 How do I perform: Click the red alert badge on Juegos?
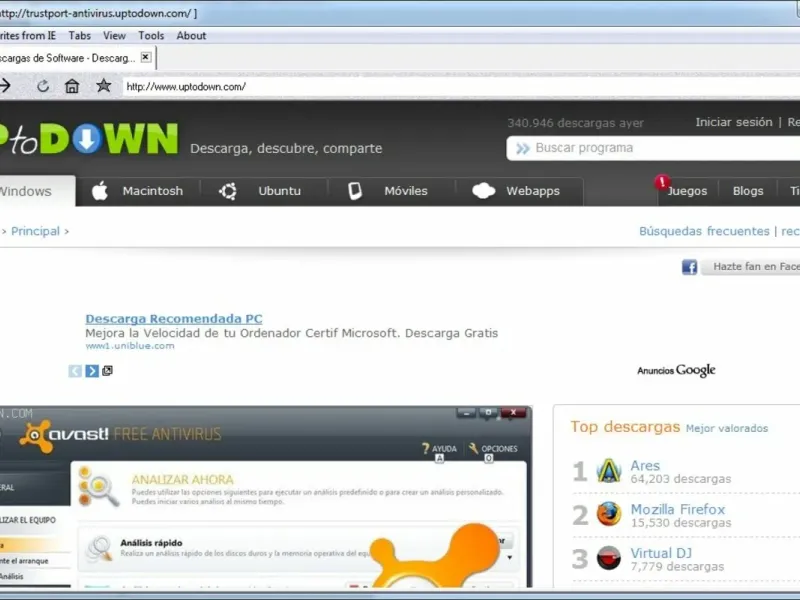662,182
